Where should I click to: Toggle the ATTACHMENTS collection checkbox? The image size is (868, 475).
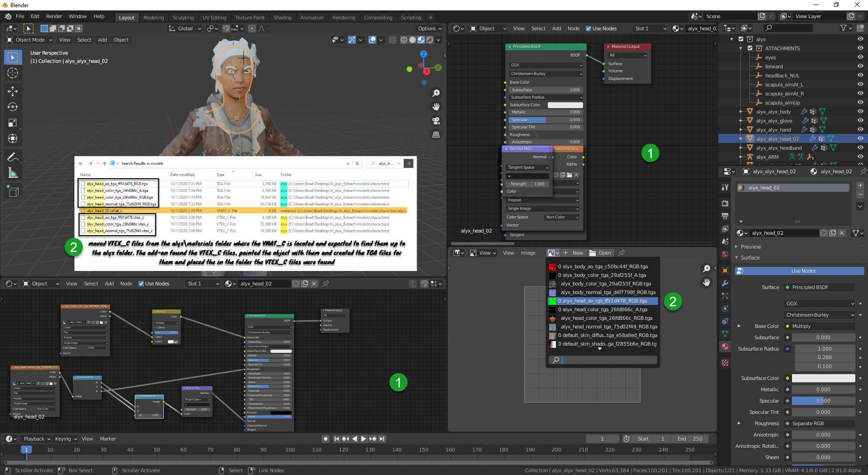pos(750,48)
